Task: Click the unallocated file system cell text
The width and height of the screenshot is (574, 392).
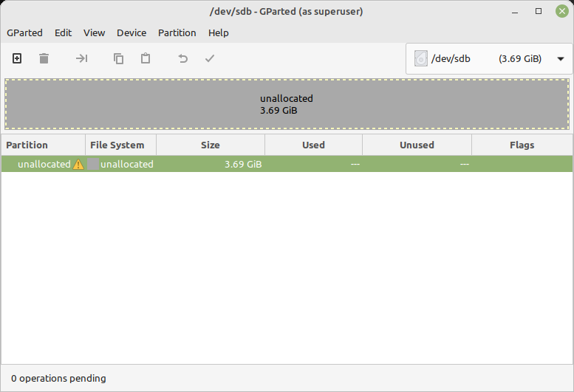Action: coord(127,165)
